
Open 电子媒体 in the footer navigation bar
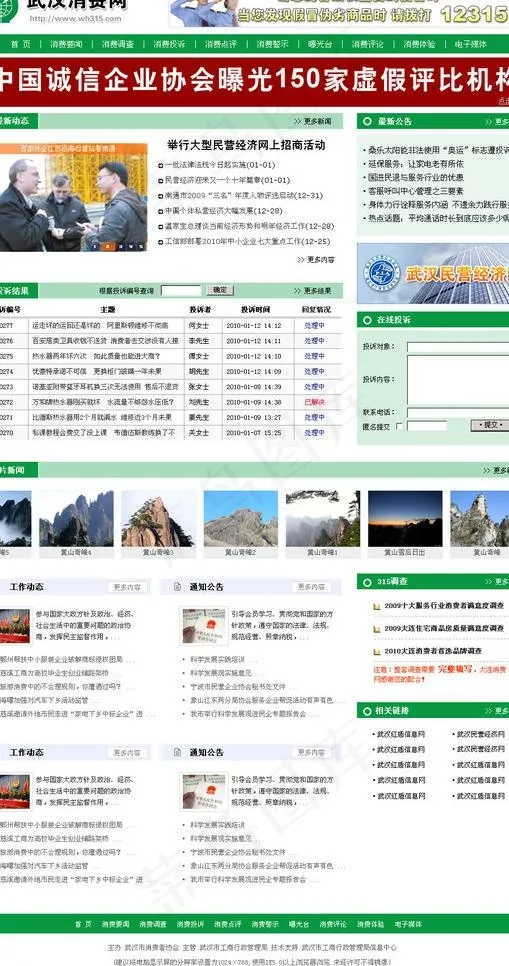[x=409, y=924]
